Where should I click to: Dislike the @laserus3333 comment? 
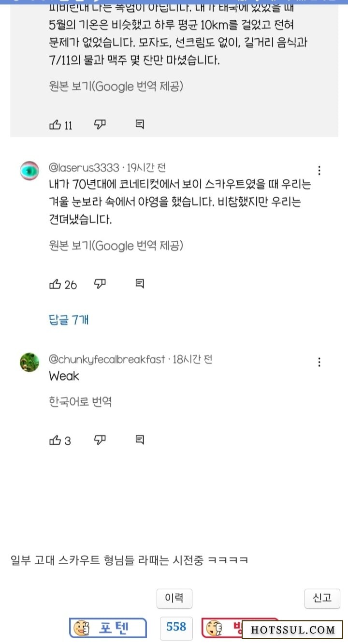click(x=100, y=284)
